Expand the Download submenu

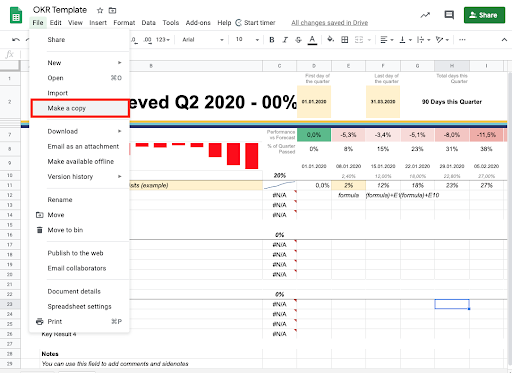pos(79,131)
